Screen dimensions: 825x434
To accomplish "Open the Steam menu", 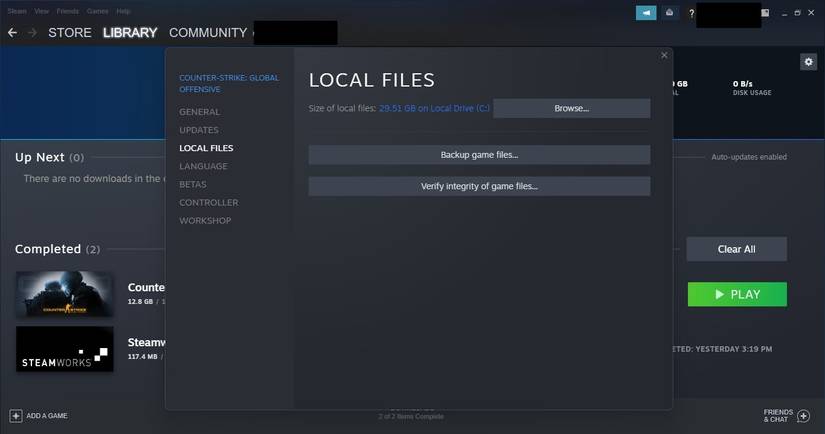I will 17,11.
